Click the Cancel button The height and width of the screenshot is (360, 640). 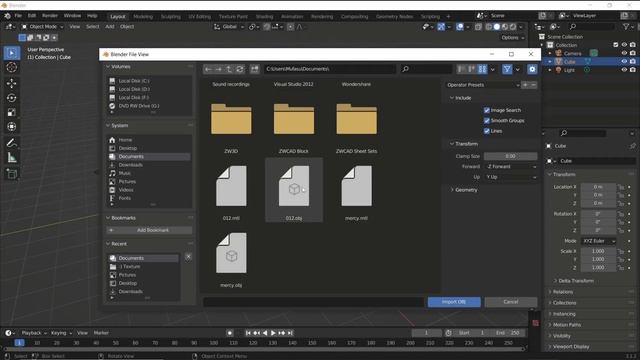(511, 302)
